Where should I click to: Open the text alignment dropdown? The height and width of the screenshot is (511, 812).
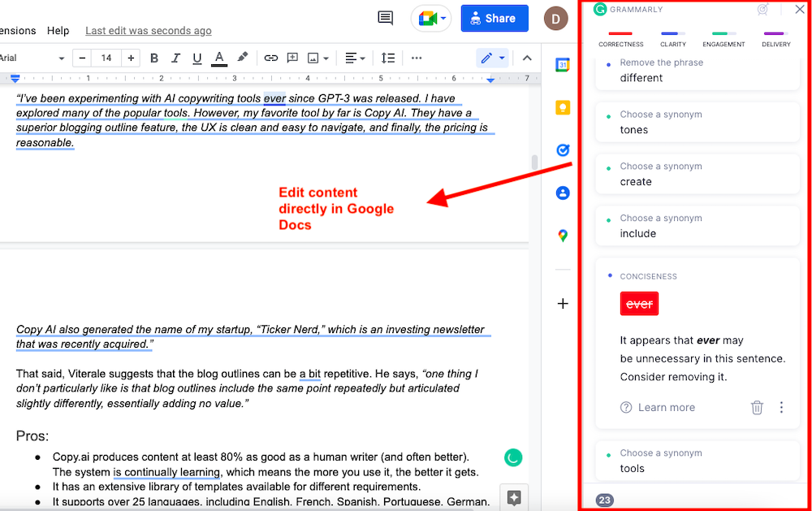(x=356, y=58)
